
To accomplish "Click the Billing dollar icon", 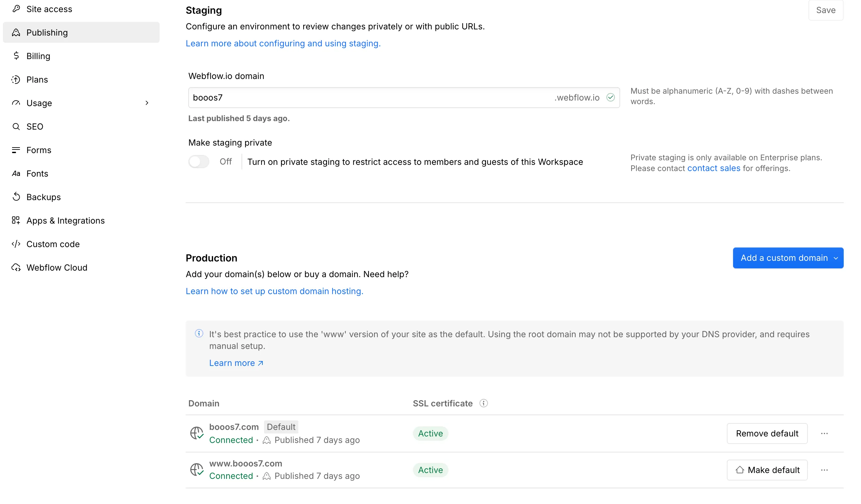I will [16, 56].
